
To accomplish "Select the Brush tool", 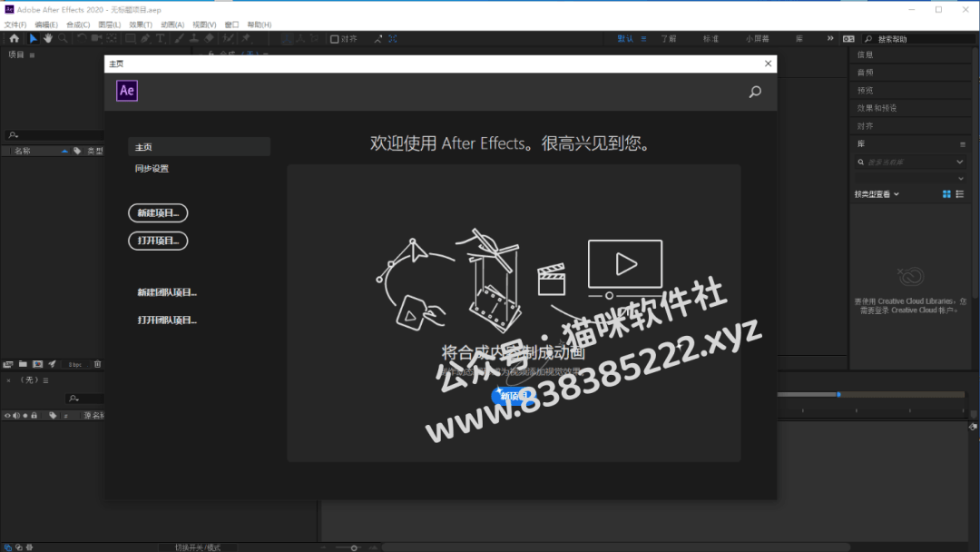I will click(180, 39).
